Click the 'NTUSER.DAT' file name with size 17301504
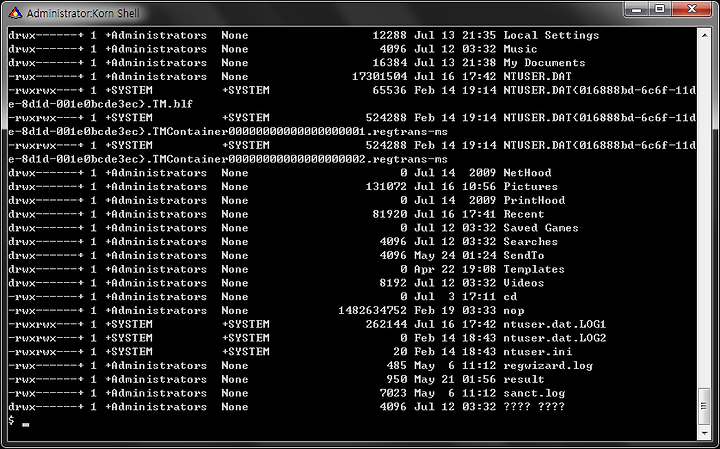The height and width of the screenshot is (449, 720). [537, 77]
